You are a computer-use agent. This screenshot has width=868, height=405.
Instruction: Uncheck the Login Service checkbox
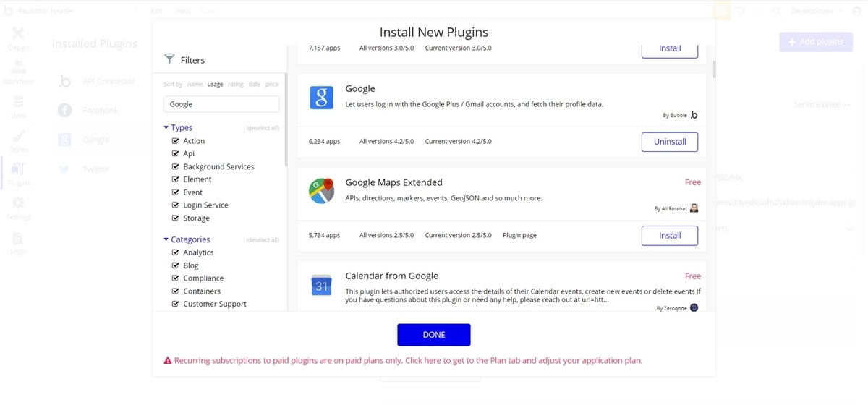[175, 205]
